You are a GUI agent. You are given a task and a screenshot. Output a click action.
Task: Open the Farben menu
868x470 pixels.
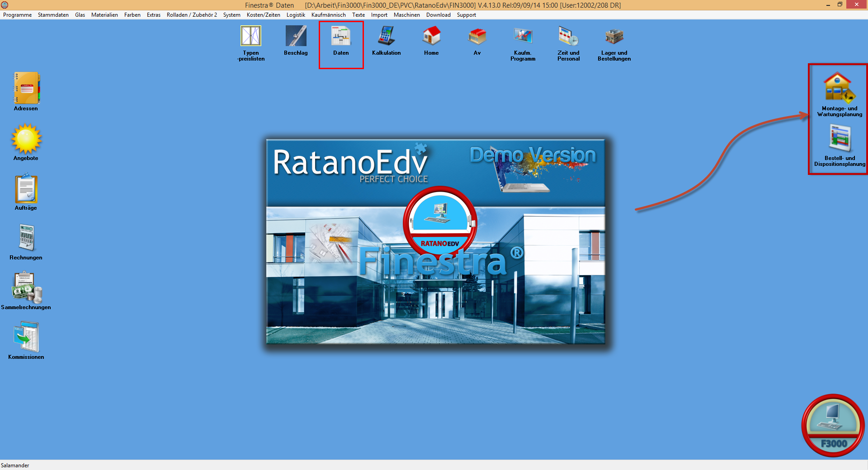132,15
